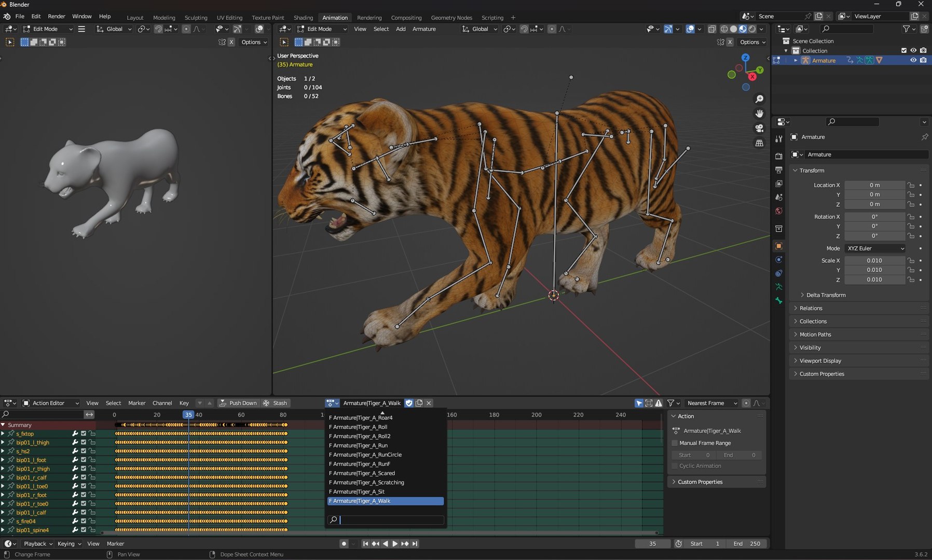This screenshot has width=932, height=560.
Task: Create a new copy of the action
Action: coord(419,403)
